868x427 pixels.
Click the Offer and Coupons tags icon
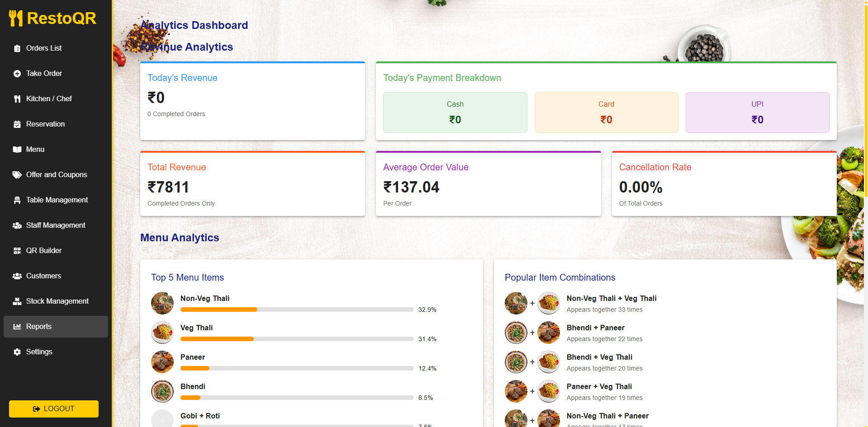tap(17, 175)
